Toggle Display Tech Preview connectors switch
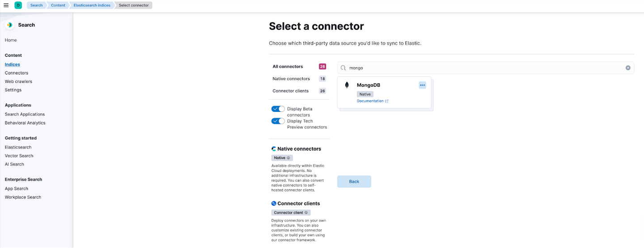The height and width of the screenshot is (248, 644). tap(278, 121)
